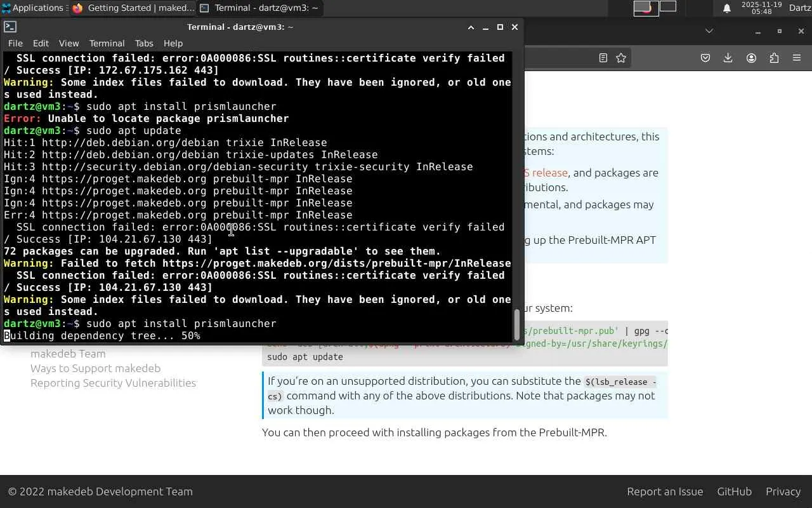Click the 'Hit:1 http://deb.debian.org/debian trixie InRelease' line
The image size is (812, 508).
[x=166, y=143]
